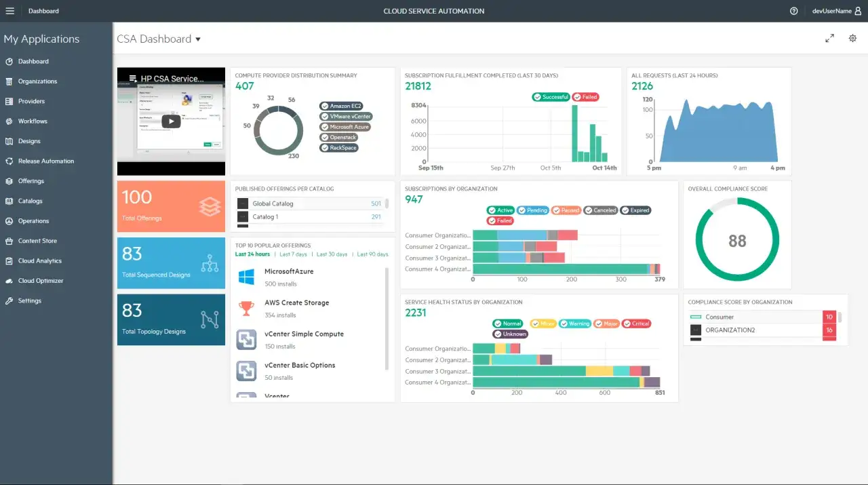The height and width of the screenshot is (485, 868).
Task: Toggle the Amazon EC2 legend checkbox
Action: 325,106
